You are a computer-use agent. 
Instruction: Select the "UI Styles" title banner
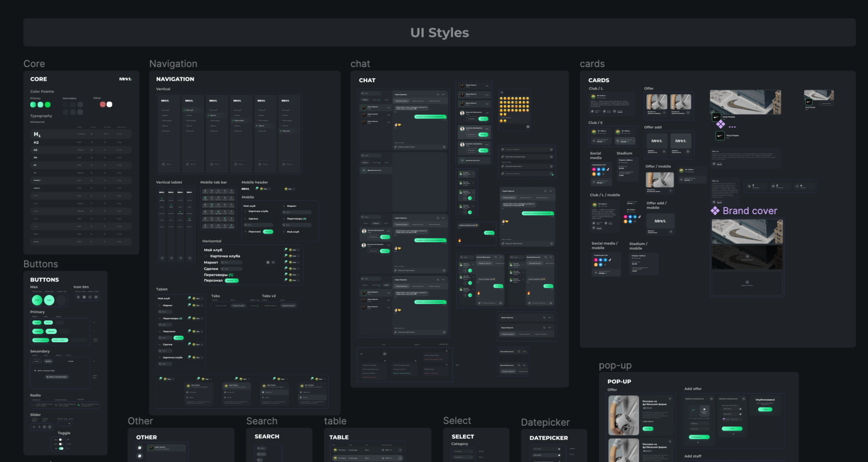(440, 33)
